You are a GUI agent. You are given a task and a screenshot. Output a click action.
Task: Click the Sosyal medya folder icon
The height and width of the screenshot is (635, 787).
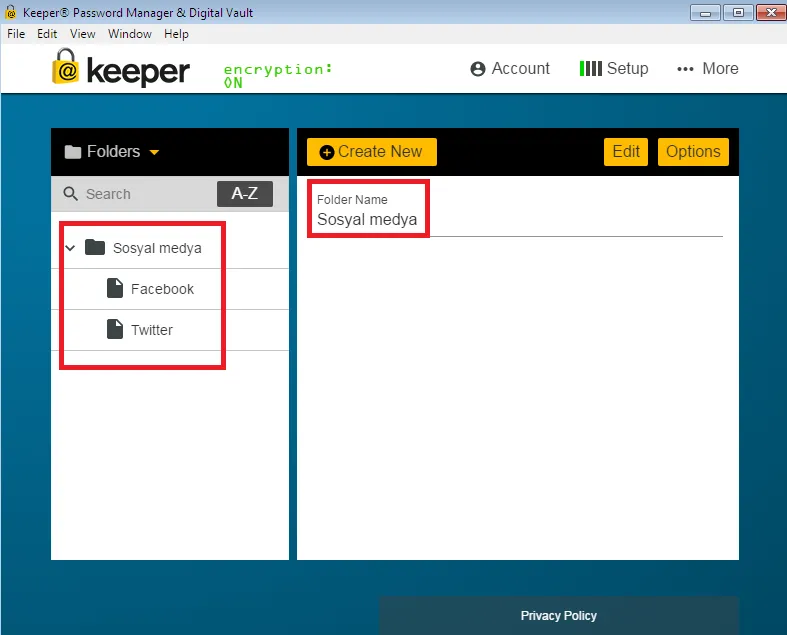point(95,247)
